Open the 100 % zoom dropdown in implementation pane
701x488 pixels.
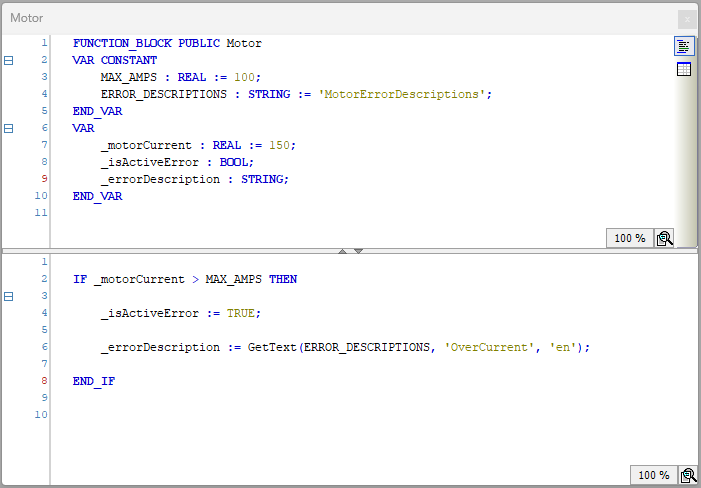(x=654, y=475)
